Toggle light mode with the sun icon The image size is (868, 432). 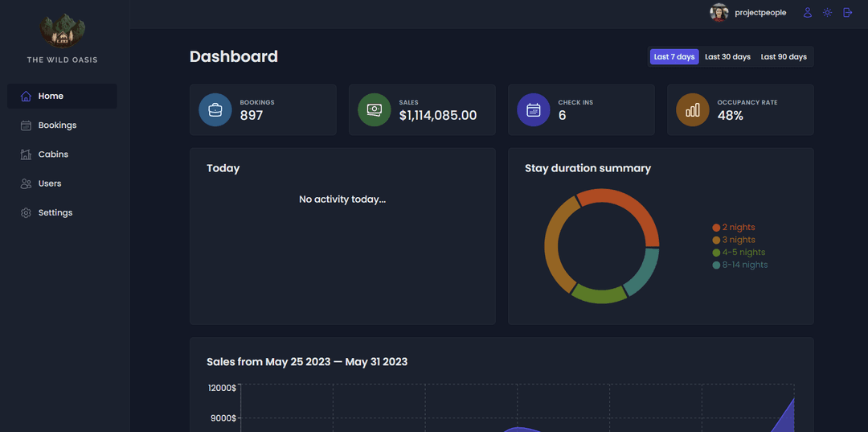coord(827,13)
